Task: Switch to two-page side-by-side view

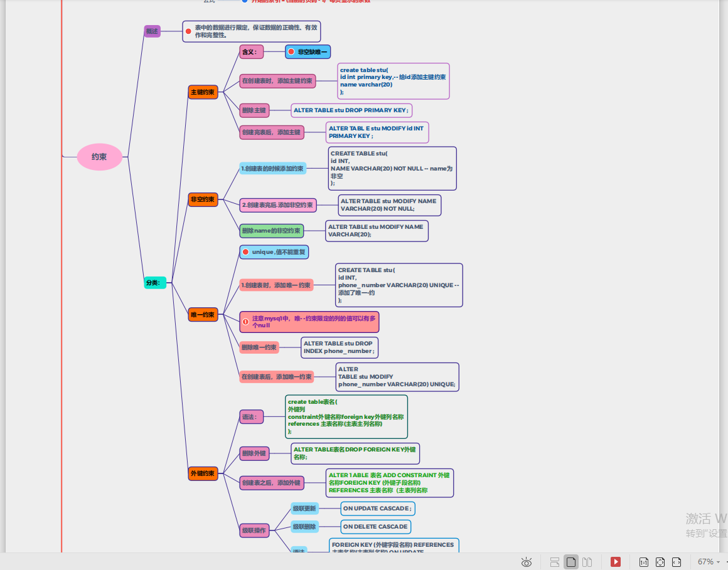Action: point(587,562)
